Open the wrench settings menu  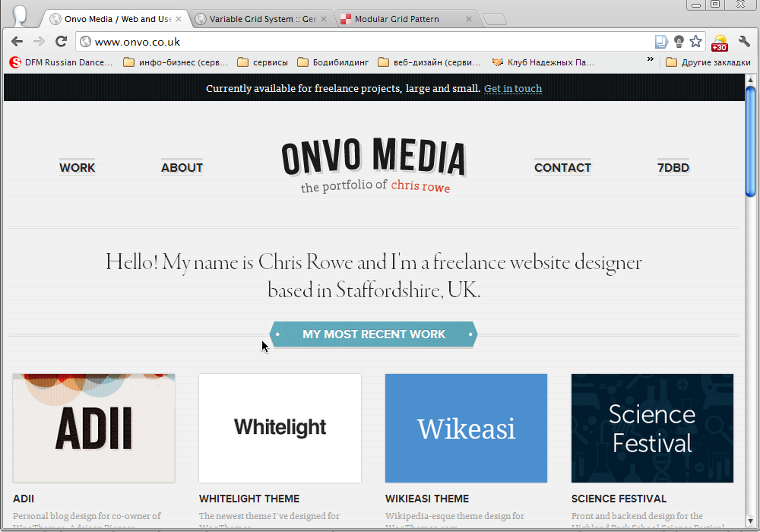click(744, 42)
